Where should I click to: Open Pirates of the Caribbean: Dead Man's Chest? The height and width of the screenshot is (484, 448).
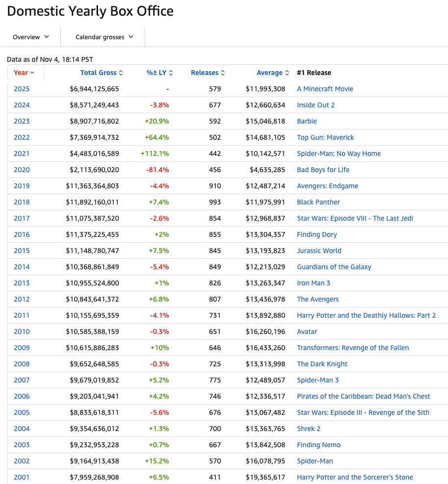(x=364, y=396)
